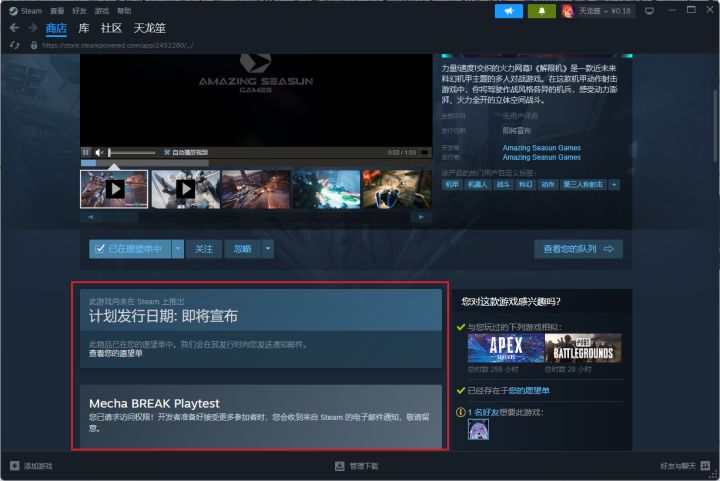This screenshot has height=481, width=720.
Task: Click the 动作 tag
Action: 547,185
